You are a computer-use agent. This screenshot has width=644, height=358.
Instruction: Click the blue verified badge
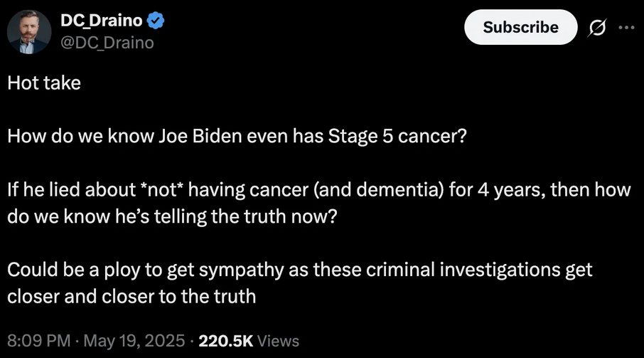pos(156,22)
